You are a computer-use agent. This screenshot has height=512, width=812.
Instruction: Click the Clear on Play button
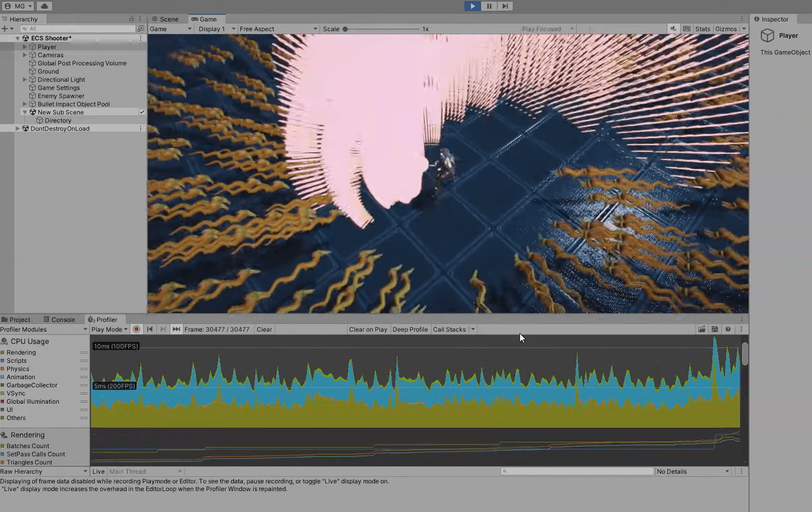368,330
